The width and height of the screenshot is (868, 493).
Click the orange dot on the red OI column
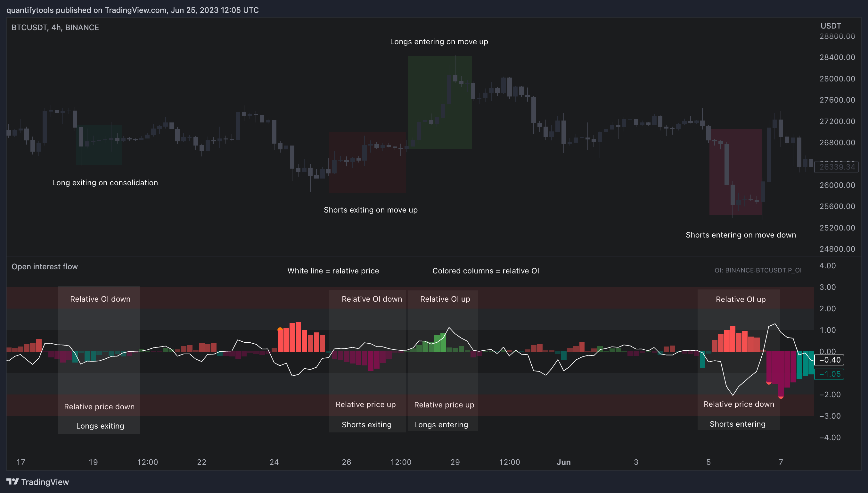[280, 330]
